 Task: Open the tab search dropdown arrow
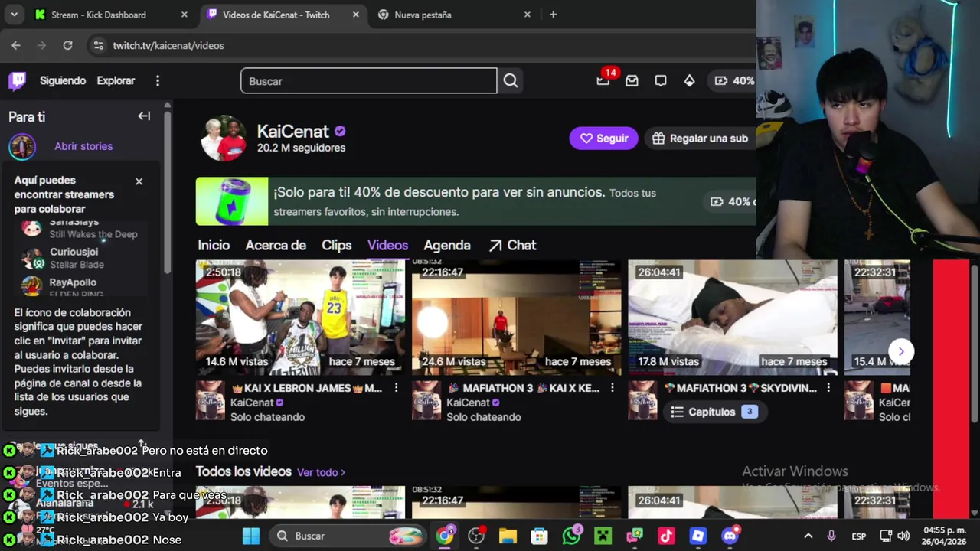coord(14,15)
